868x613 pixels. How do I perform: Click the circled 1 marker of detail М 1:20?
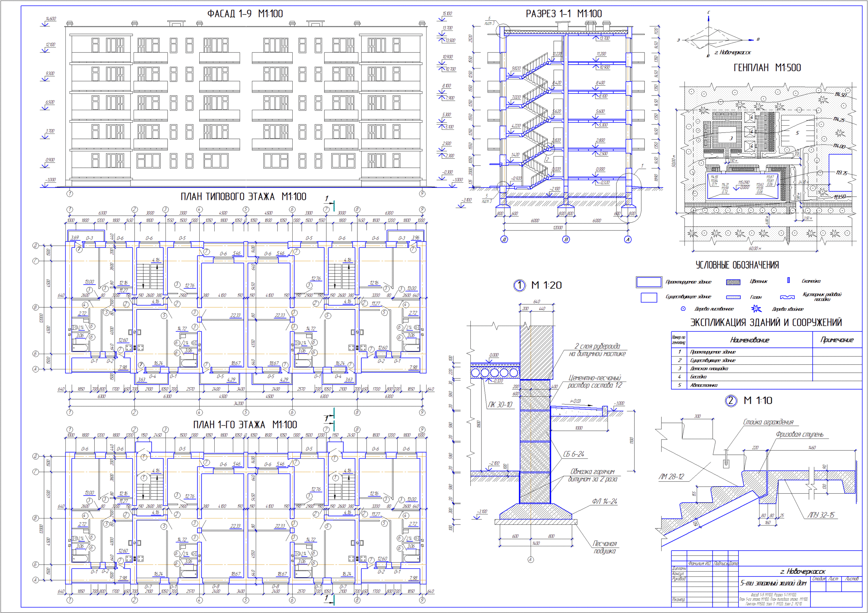coord(519,285)
